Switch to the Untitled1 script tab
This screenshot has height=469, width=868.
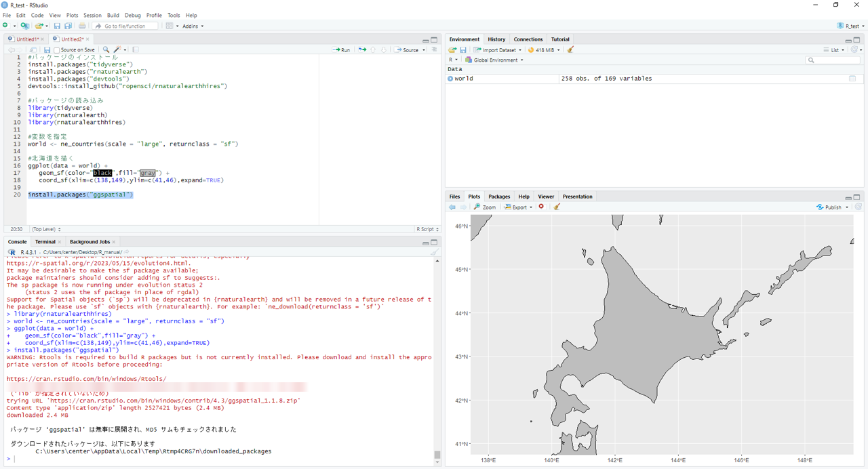[x=27, y=39]
